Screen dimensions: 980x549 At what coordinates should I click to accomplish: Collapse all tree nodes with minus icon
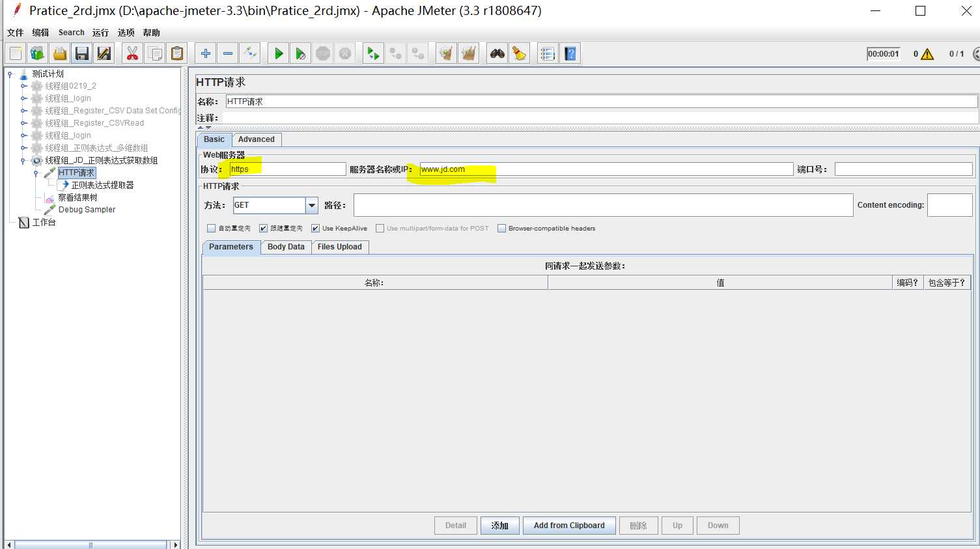click(228, 53)
